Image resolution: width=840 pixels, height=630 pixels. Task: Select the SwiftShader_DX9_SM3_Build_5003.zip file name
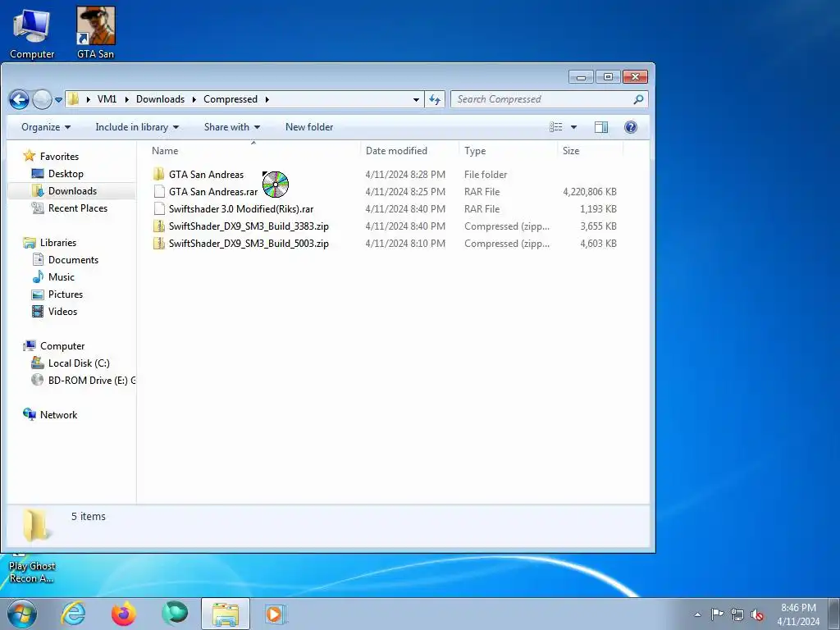[x=249, y=243]
